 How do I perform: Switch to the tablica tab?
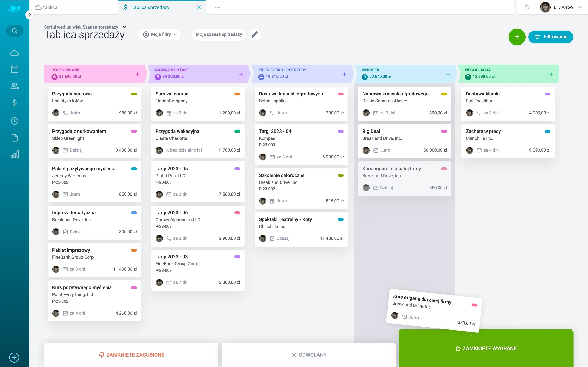[50, 7]
